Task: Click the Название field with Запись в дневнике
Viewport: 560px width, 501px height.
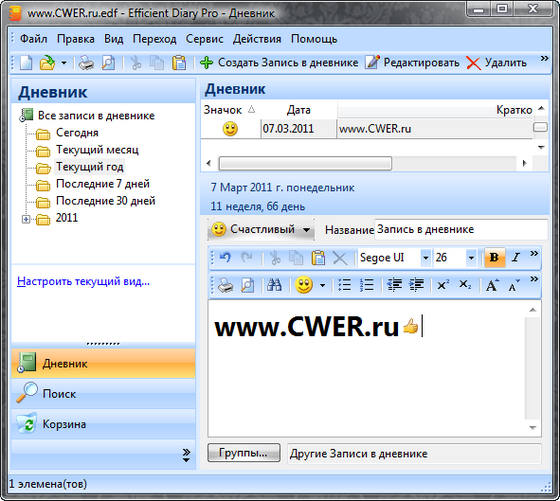Action: point(461,229)
